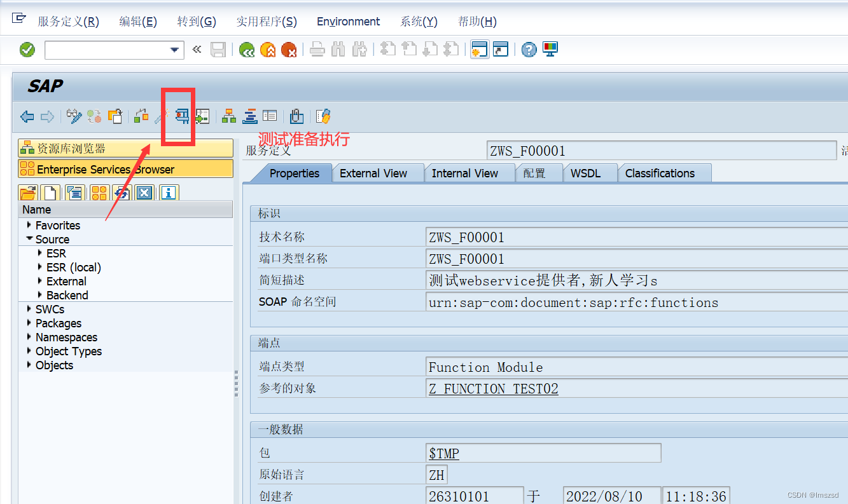Viewport: 848px width, 504px height.
Task: Click the close X icon in browser toolbar
Action: [144, 193]
